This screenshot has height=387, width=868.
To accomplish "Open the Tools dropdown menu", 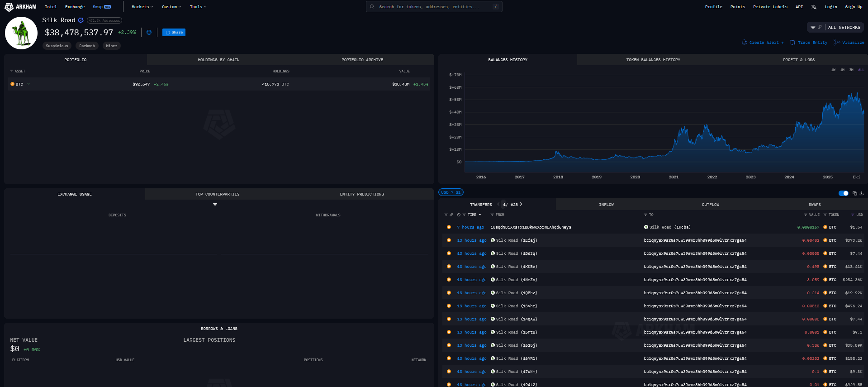I will pyautogui.click(x=198, y=7).
